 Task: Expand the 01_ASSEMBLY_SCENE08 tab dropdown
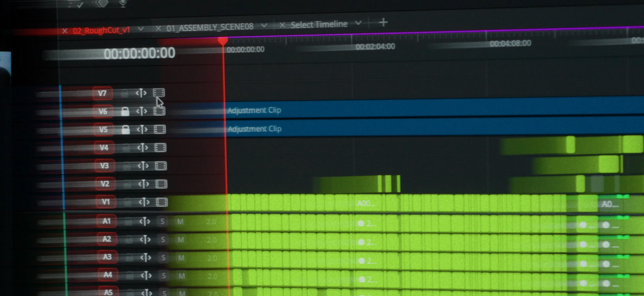tap(264, 26)
